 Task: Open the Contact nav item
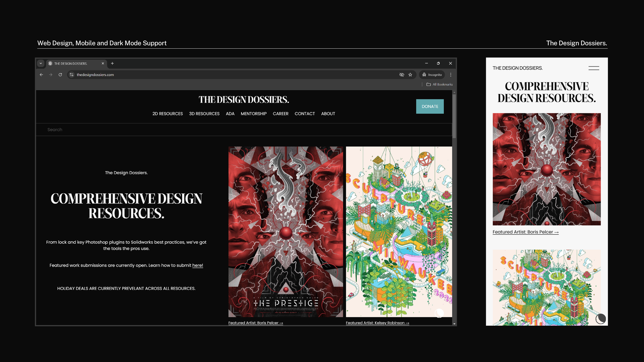click(305, 114)
